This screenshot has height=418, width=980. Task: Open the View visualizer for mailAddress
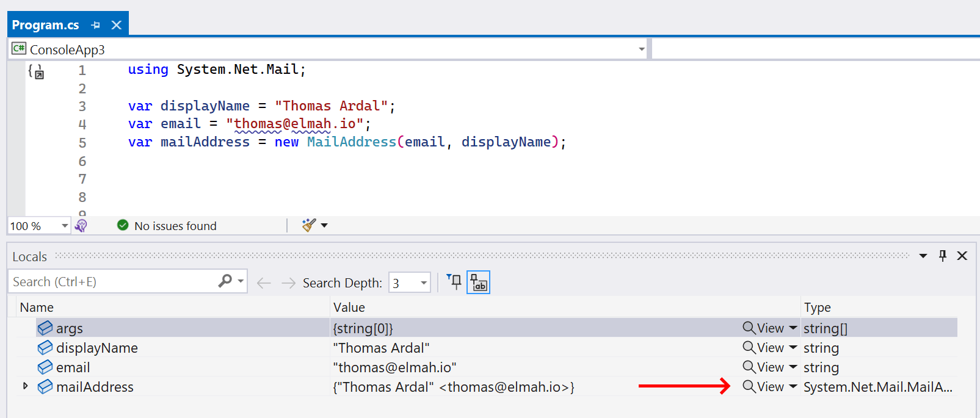point(763,386)
